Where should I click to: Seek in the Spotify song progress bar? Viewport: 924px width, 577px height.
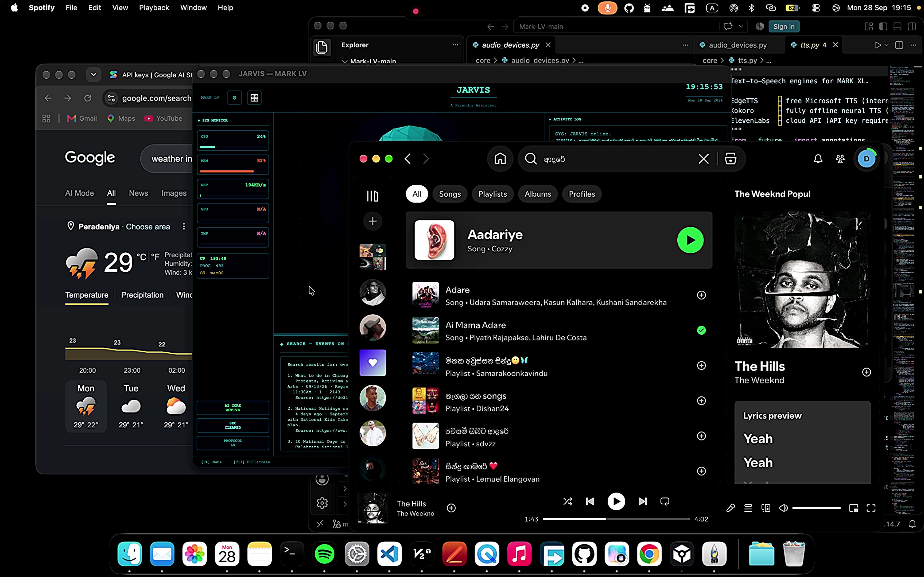[616, 519]
